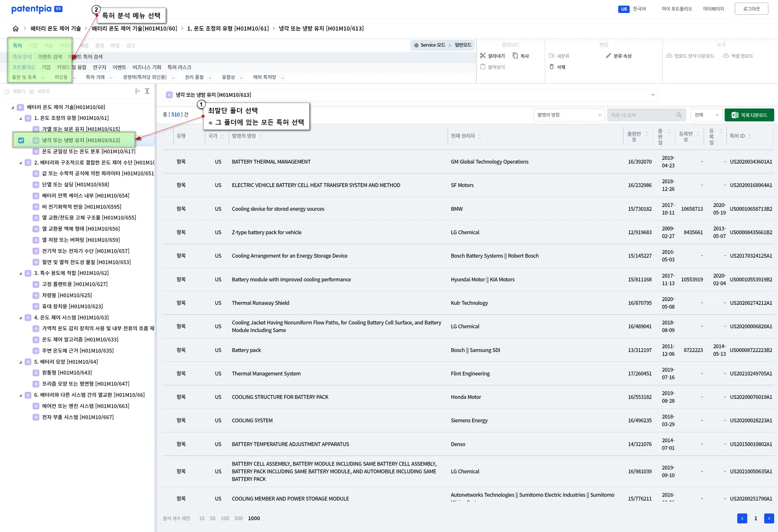
Task: Toggle the select-all checkbox in table header
Action: click(168, 136)
